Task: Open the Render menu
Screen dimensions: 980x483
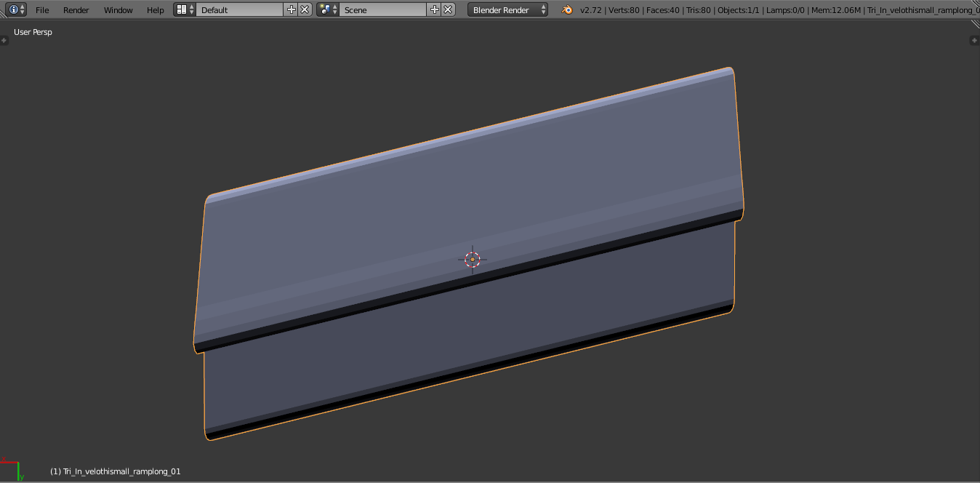Action: [x=76, y=10]
